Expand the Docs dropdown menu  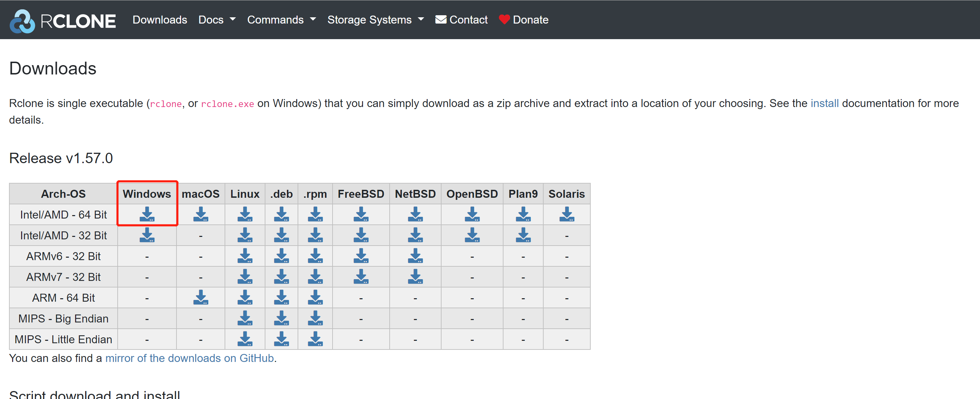(x=217, y=20)
